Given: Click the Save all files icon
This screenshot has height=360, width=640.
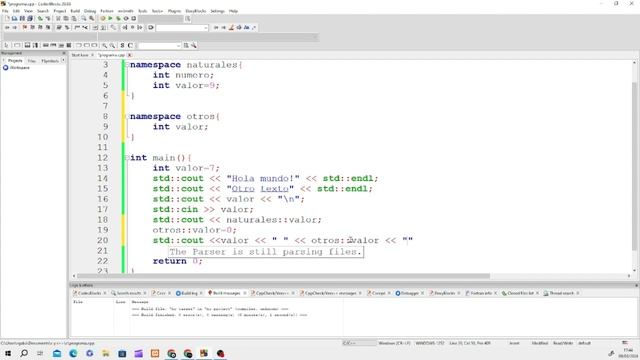Looking at the screenshot, I should click(30, 18).
